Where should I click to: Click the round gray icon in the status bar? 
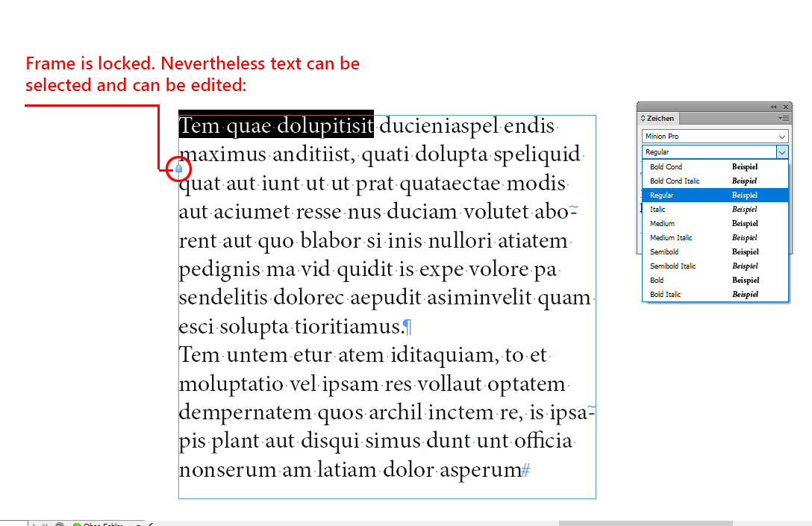(59, 523)
